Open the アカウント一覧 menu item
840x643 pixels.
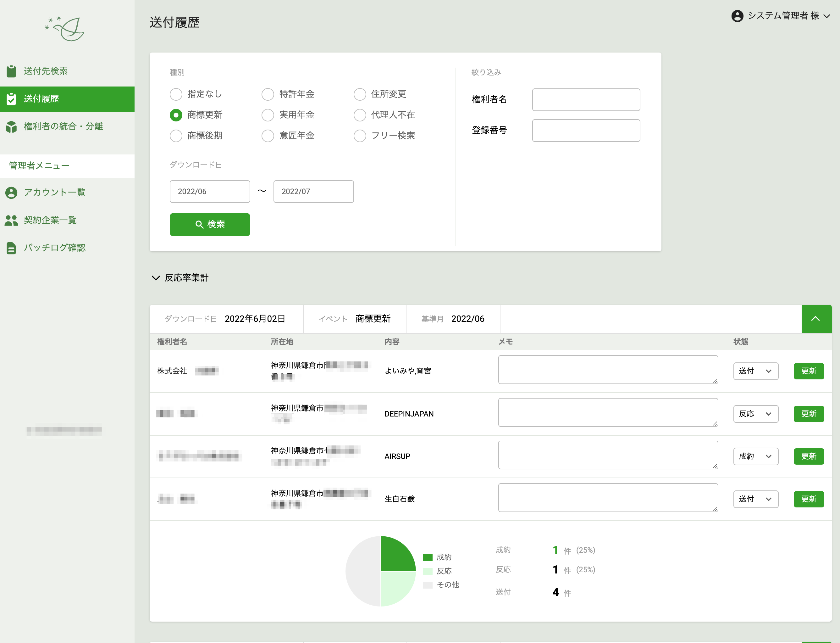(x=54, y=193)
